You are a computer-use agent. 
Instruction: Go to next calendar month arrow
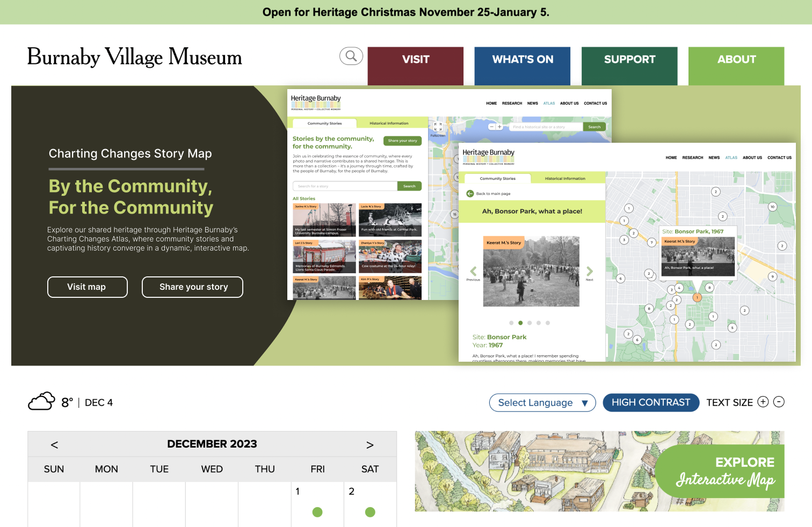370,445
